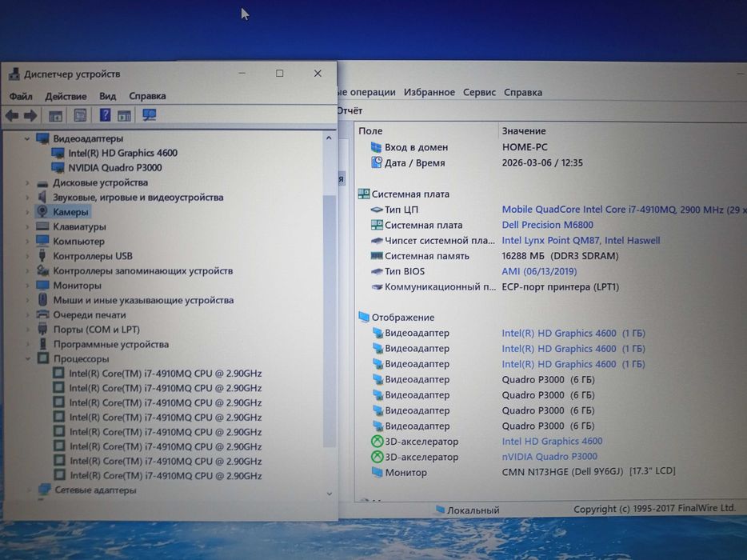The image size is (747, 560).
Task: Click the Отображение section icon in AIDA64
Action: point(364,317)
